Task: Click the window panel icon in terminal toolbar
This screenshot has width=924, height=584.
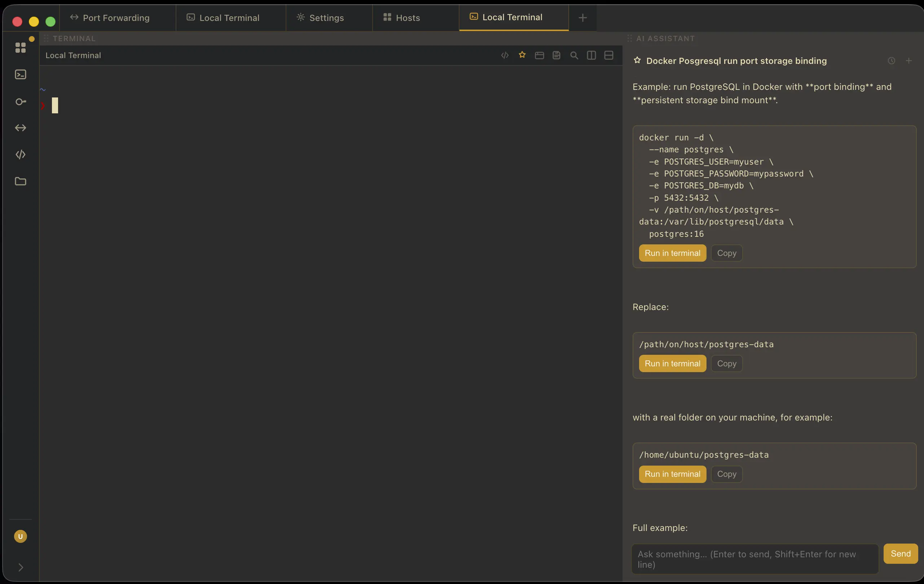Action: [x=540, y=55]
